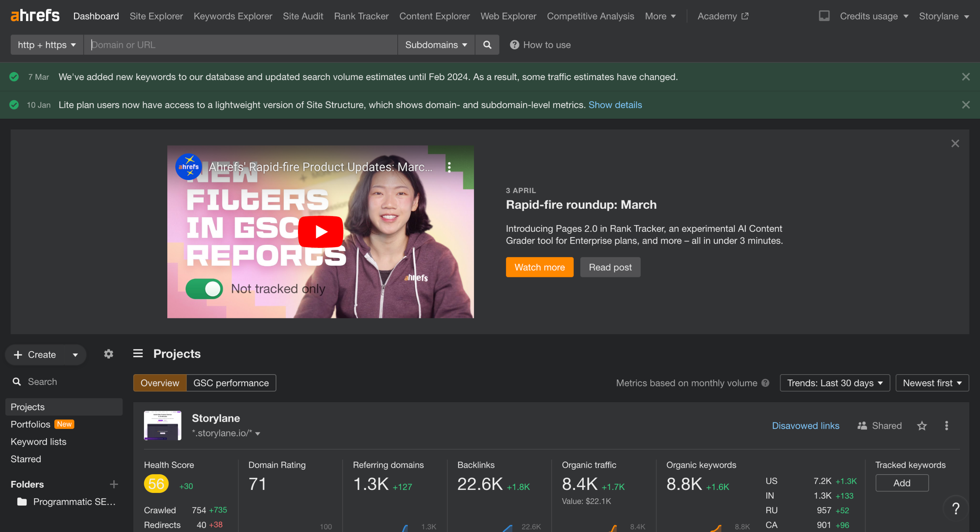Click the Shared users icon label
980x532 pixels.
pos(879,426)
